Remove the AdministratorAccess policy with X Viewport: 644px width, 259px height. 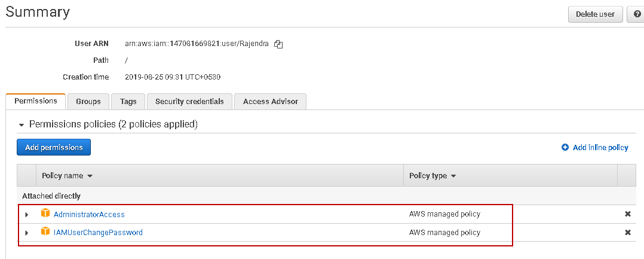(x=628, y=214)
